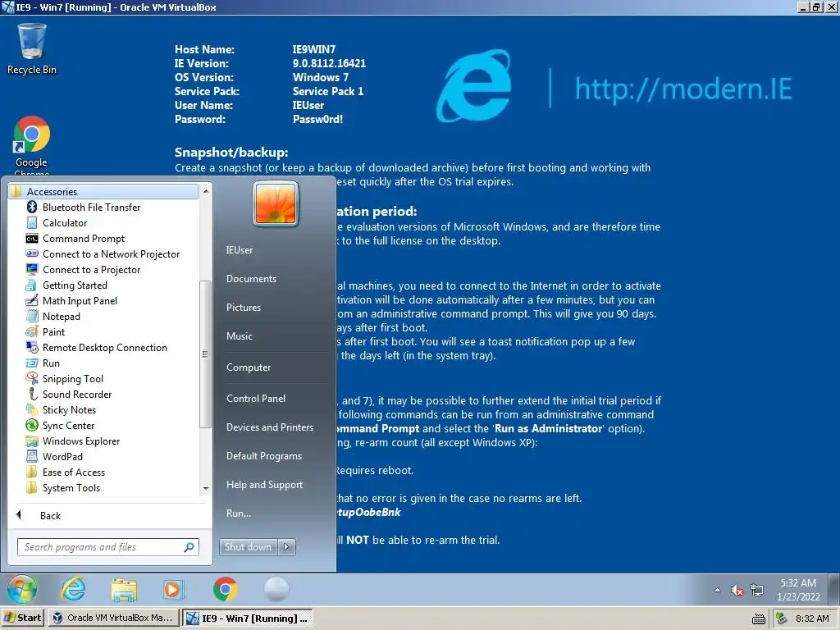Open Pictures from the Start menu
This screenshot has height=630, width=840.
point(243,308)
